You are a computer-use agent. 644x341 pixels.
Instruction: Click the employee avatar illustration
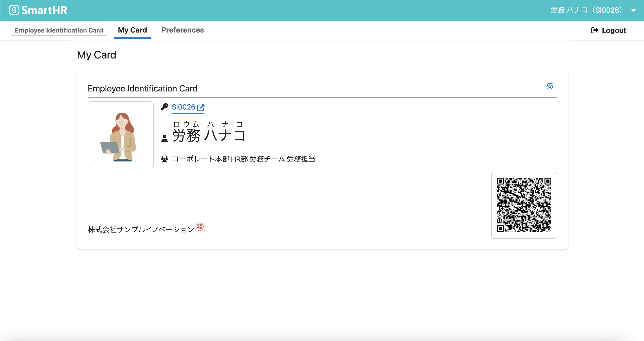(x=121, y=135)
